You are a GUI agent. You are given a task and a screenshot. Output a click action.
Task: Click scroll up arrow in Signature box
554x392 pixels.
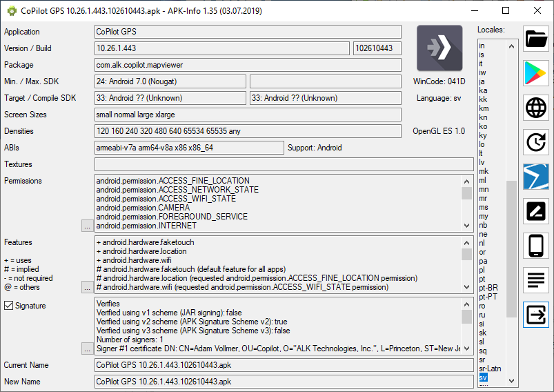[x=467, y=304]
